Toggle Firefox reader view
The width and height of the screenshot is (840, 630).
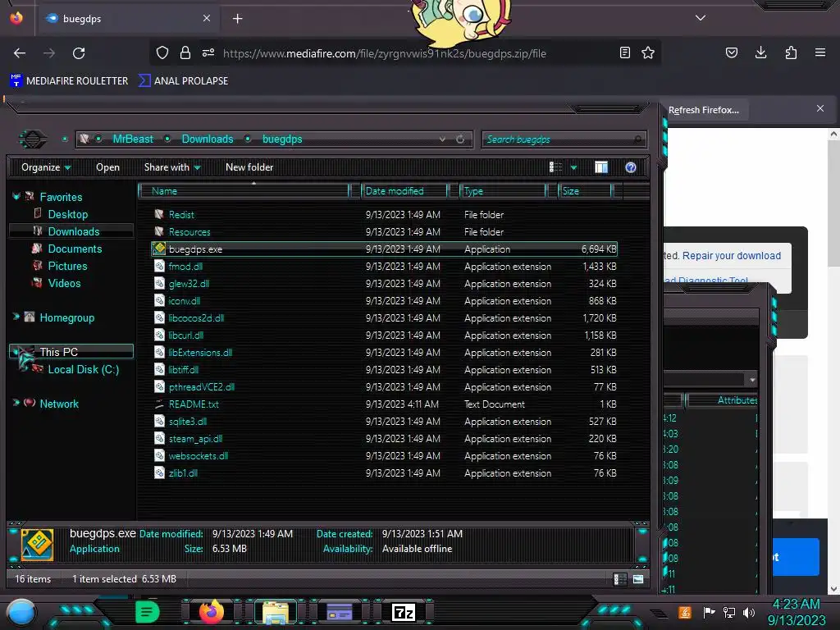624,52
